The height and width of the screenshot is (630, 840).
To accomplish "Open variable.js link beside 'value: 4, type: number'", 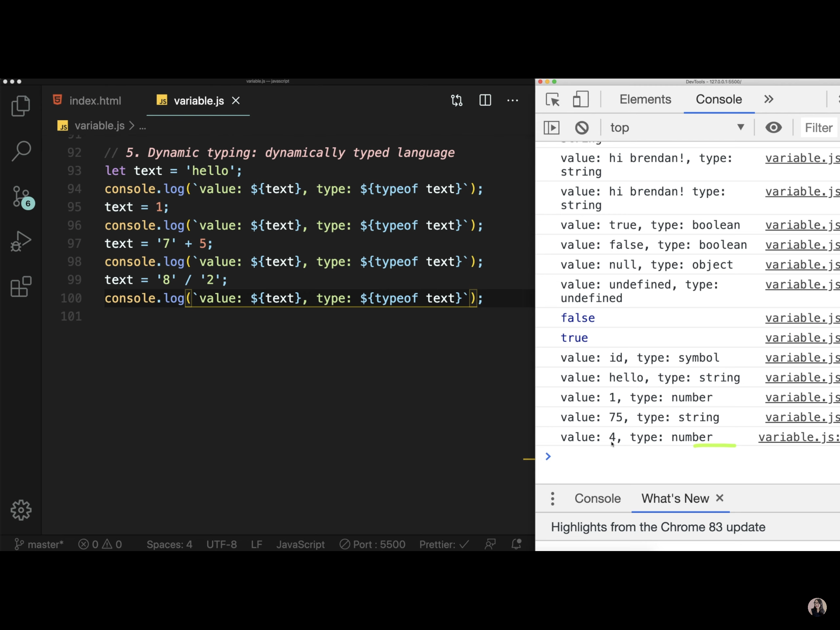I will (x=799, y=437).
